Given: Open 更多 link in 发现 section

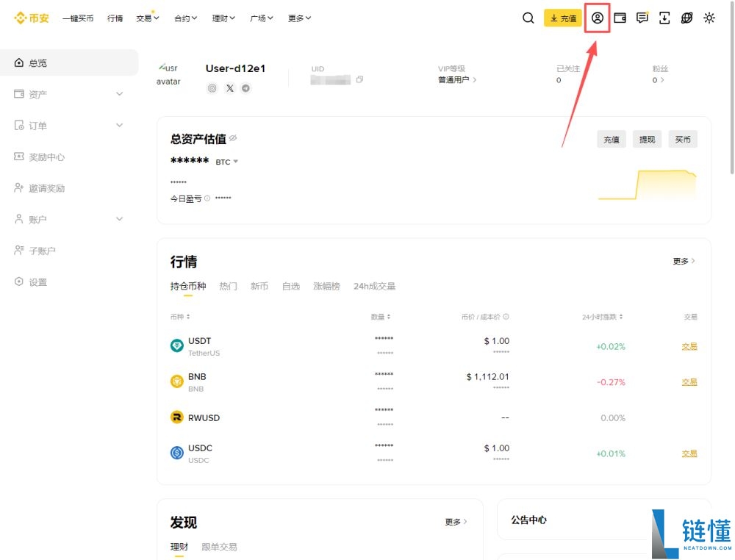Looking at the screenshot, I should [x=456, y=522].
